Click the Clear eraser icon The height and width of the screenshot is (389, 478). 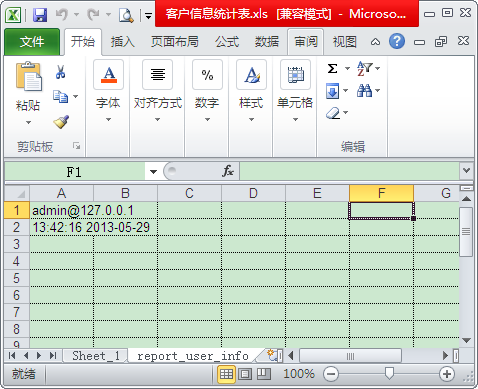pos(333,113)
